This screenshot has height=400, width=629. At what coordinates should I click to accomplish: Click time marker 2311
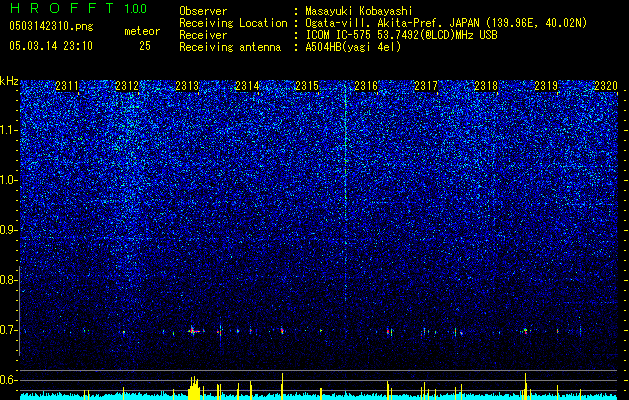(x=67, y=86)
